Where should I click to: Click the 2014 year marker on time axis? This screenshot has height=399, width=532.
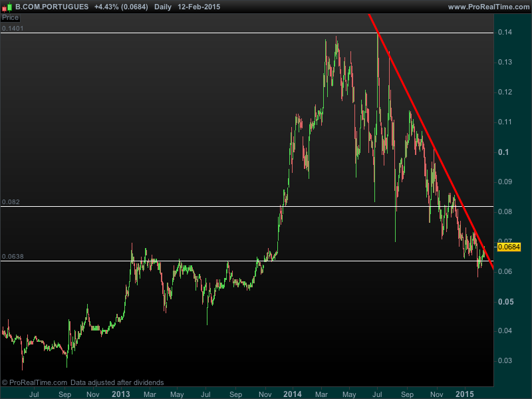[x=293, y=394]
